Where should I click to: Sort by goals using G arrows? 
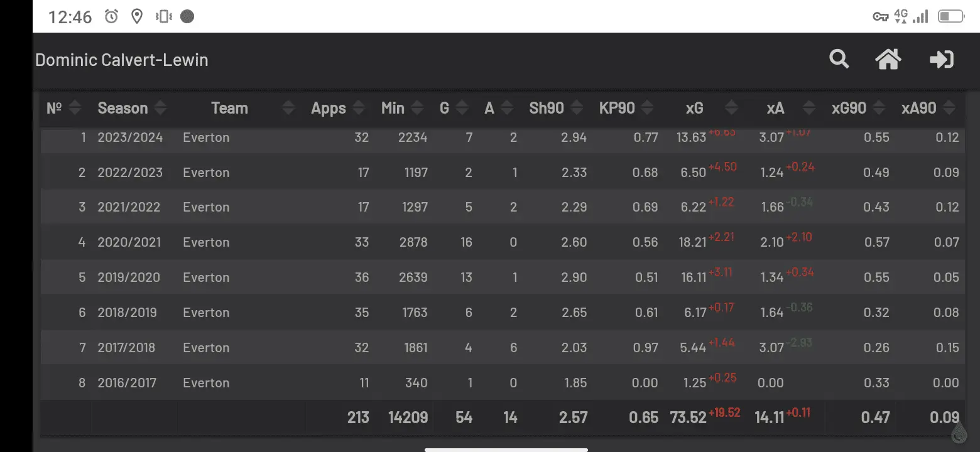[462, 108]
